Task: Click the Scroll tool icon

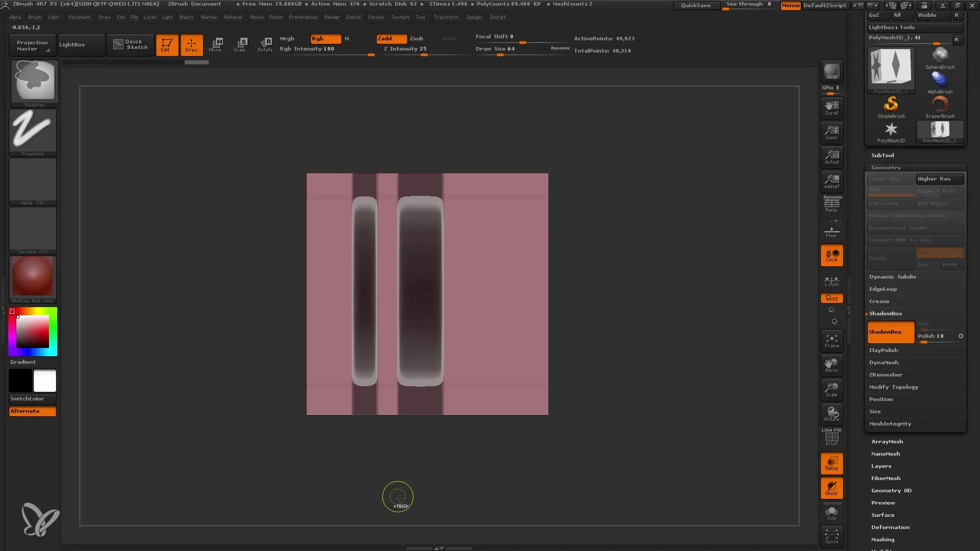Action: [832, 106]
